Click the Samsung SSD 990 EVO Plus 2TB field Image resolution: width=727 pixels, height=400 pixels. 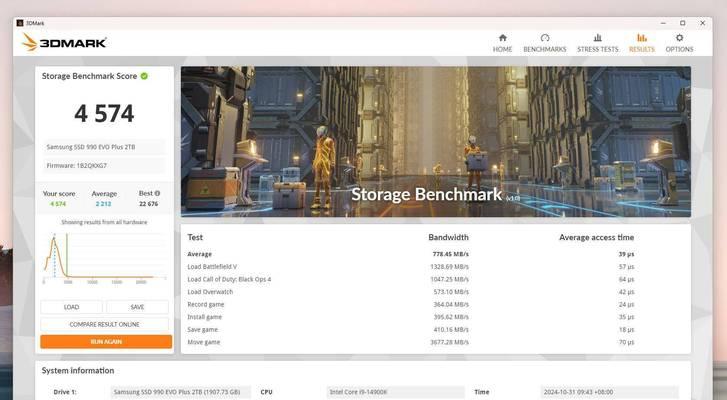[x=104, y=147]
